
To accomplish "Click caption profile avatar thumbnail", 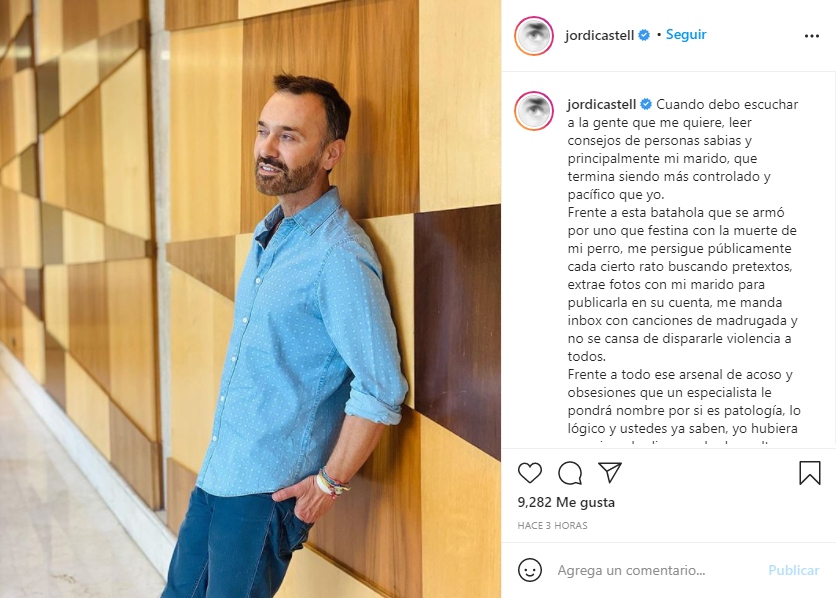I will click(x=534, y=111).
